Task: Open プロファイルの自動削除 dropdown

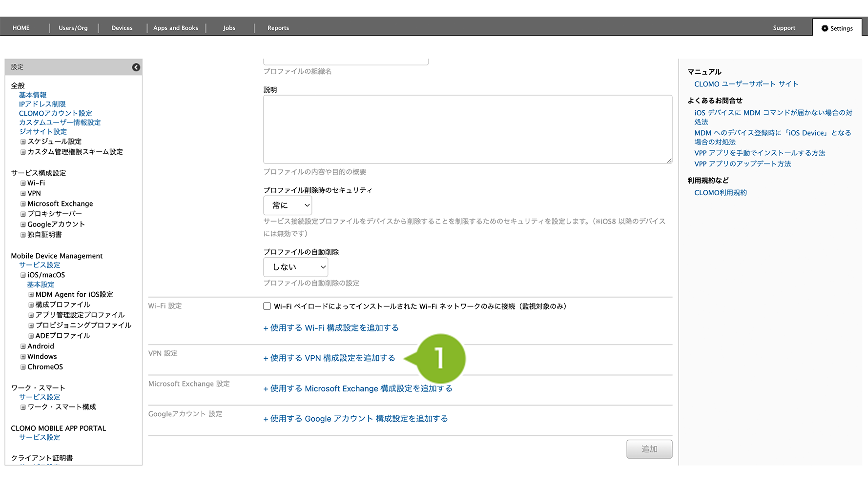Action: click(x=295, y=267)
